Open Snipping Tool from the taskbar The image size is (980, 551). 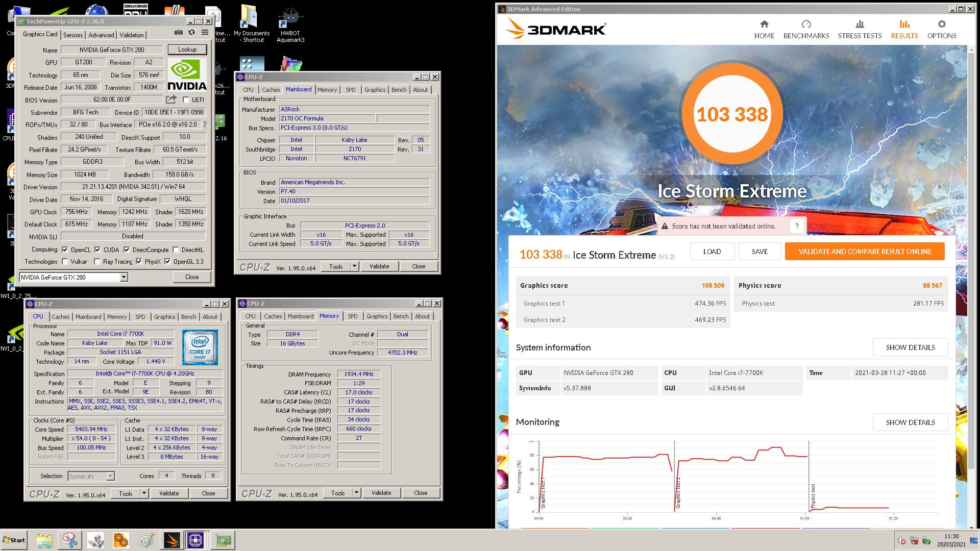point(70,540)
